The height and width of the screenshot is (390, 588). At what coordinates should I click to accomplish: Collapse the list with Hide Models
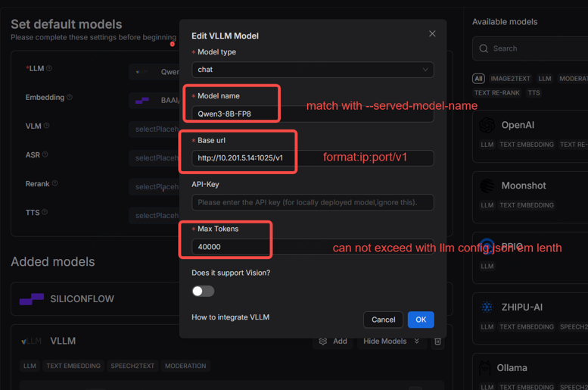tap(391, 342)
